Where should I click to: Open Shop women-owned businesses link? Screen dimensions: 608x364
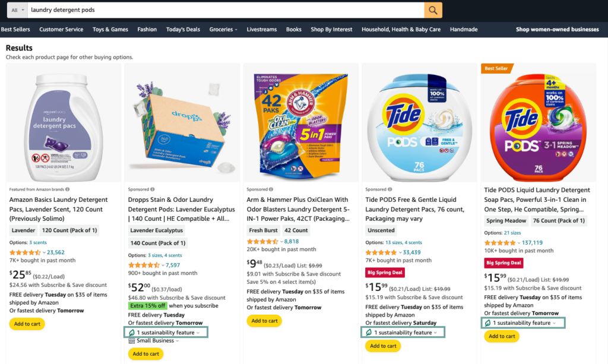557,30
